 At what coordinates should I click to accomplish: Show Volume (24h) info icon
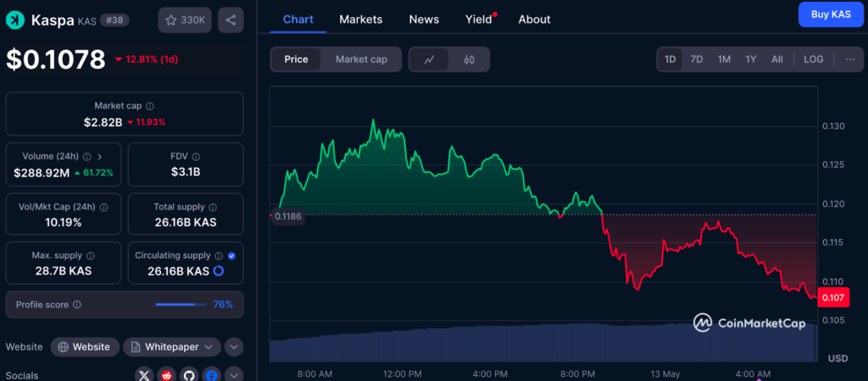(88, 156)
